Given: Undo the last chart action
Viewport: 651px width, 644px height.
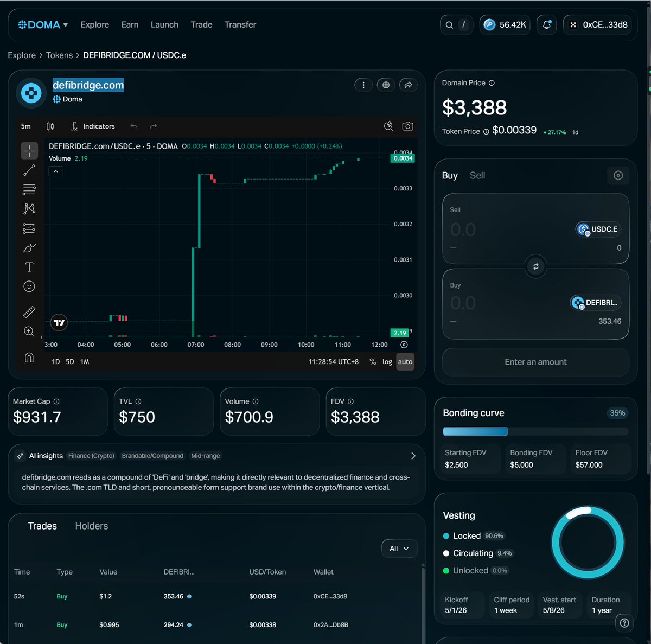Looking at the screenshot, I should pyautogui.click(x=134, y=126).
